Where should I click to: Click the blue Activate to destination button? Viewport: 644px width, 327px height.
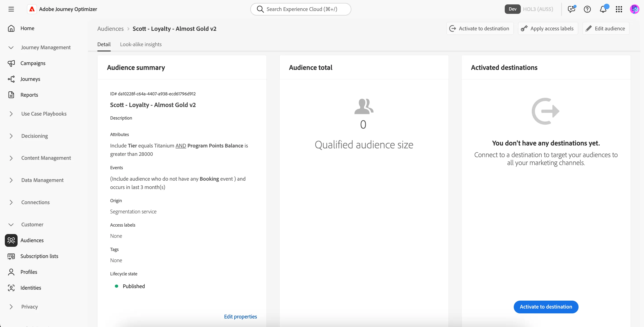pyautogui.click(x=546, y=307)
